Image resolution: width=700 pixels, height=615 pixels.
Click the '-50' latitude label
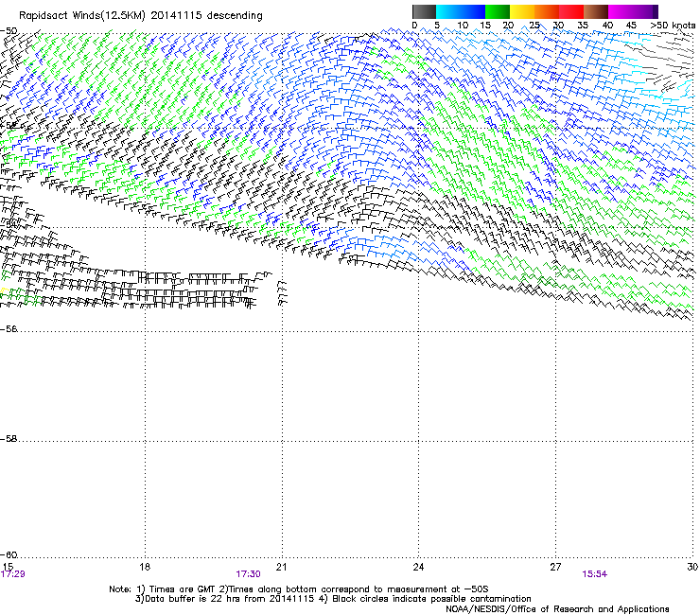coord(9,31)
